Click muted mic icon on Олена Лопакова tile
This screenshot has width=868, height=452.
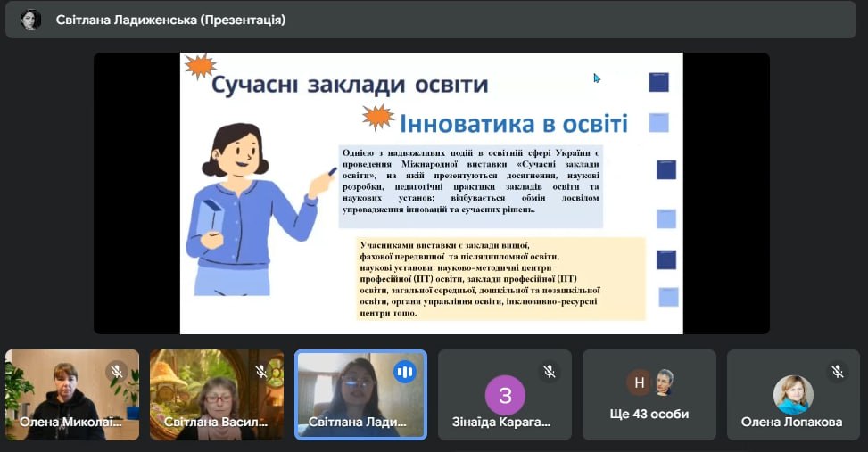coord(837,371)
